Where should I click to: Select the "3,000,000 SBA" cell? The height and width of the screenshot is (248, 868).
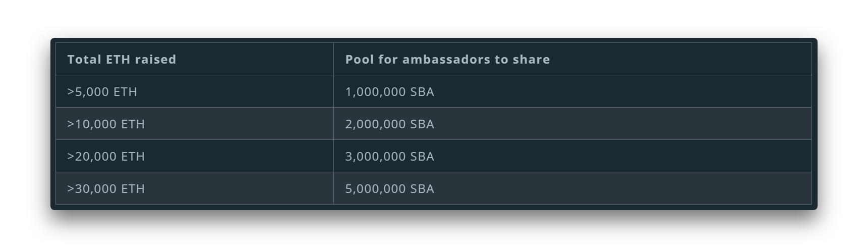coord(389,156)
